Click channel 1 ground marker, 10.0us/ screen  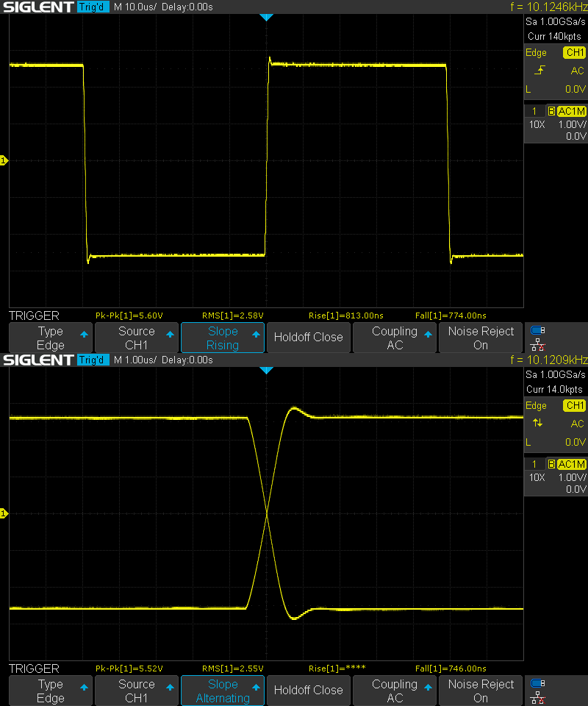click(4, 160)
